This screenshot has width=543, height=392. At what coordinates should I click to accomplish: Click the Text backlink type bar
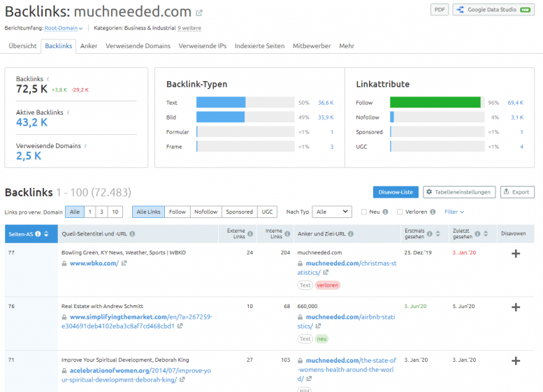245,103
